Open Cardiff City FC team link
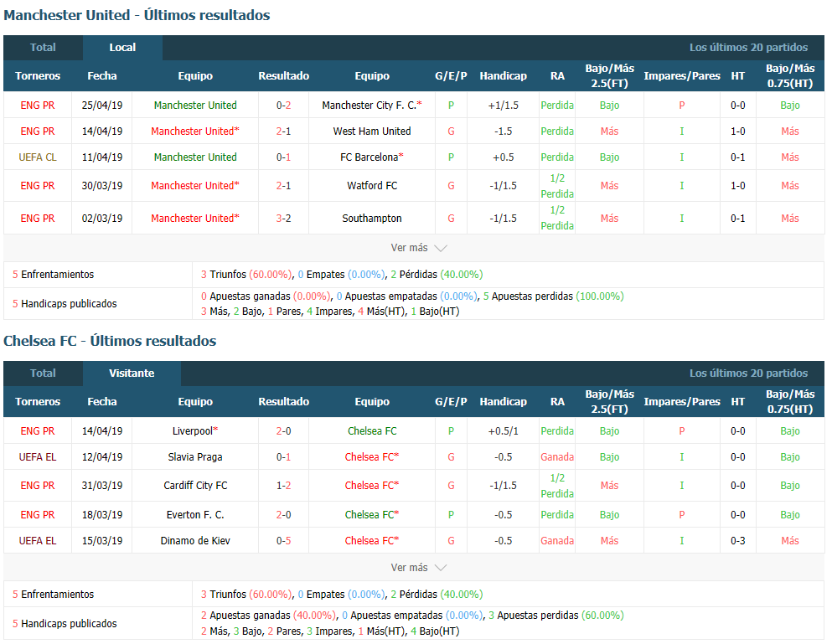Viewport: 832px width, 644px height. (x=194, y=486)
